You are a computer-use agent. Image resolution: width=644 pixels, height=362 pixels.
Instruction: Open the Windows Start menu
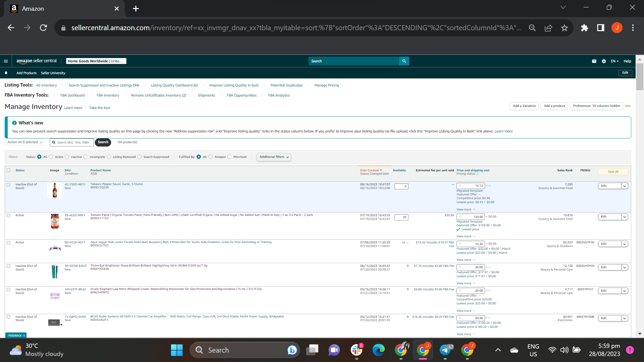pos(177,350)
